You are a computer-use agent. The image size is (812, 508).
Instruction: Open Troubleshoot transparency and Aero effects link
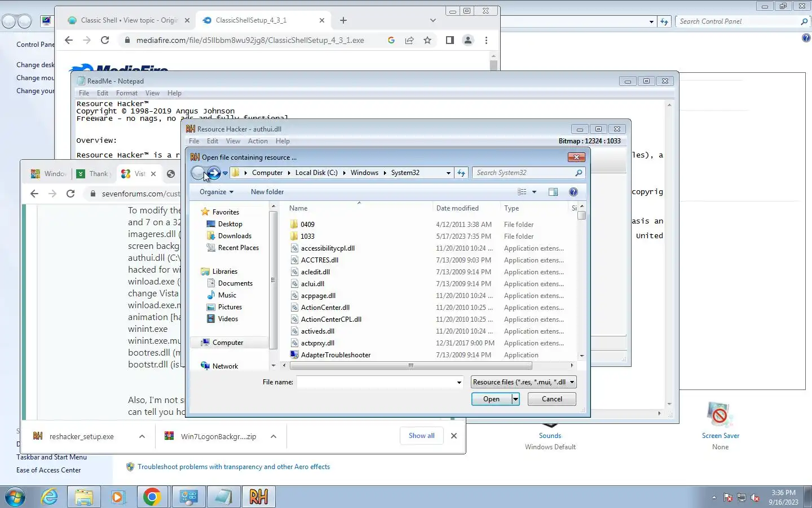click(x=233, y=467)
